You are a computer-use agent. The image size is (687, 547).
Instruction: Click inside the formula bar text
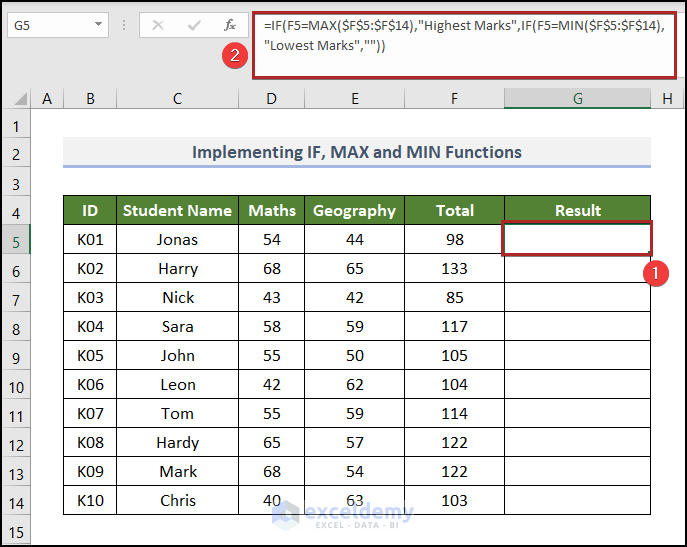460,44
